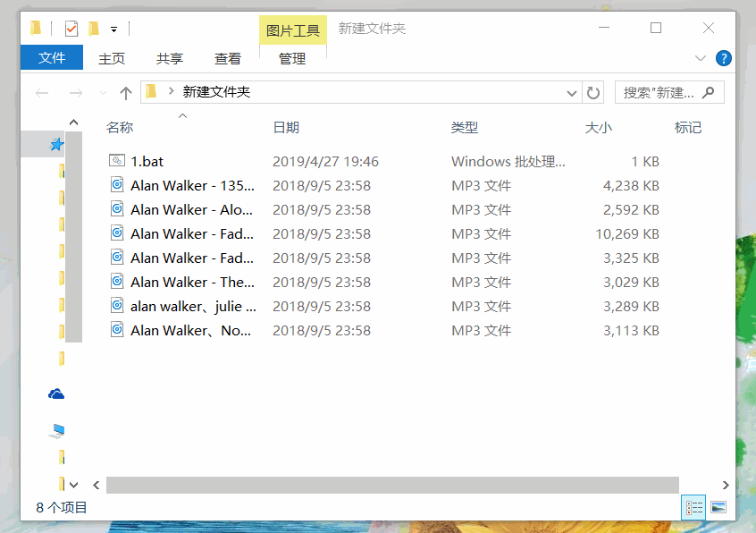Click the horizontal scrollbar thumb
Viewport: 756px width, 533px height.
click(x=392, y=486)
